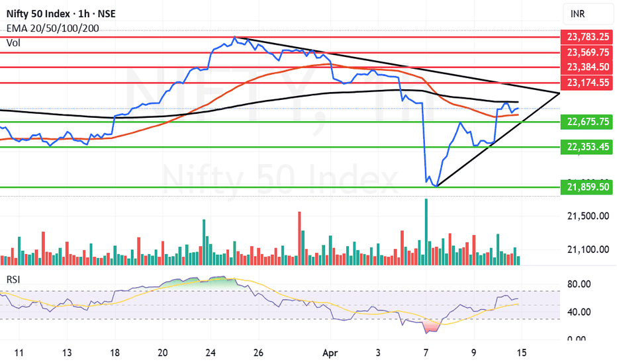The width and height of the screenshot is (617, 364).
Task: Click the date label 20 on time axis
Action: pos(162,353)
